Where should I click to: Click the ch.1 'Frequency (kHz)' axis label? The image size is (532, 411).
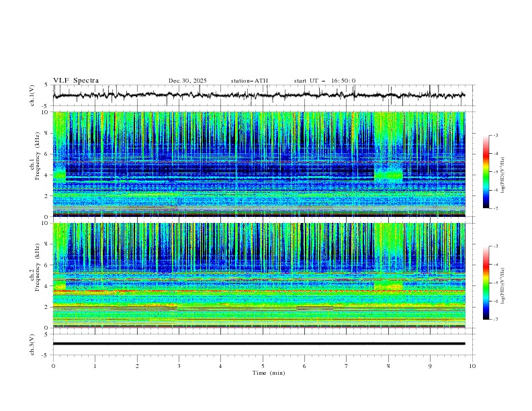point(38,156)
